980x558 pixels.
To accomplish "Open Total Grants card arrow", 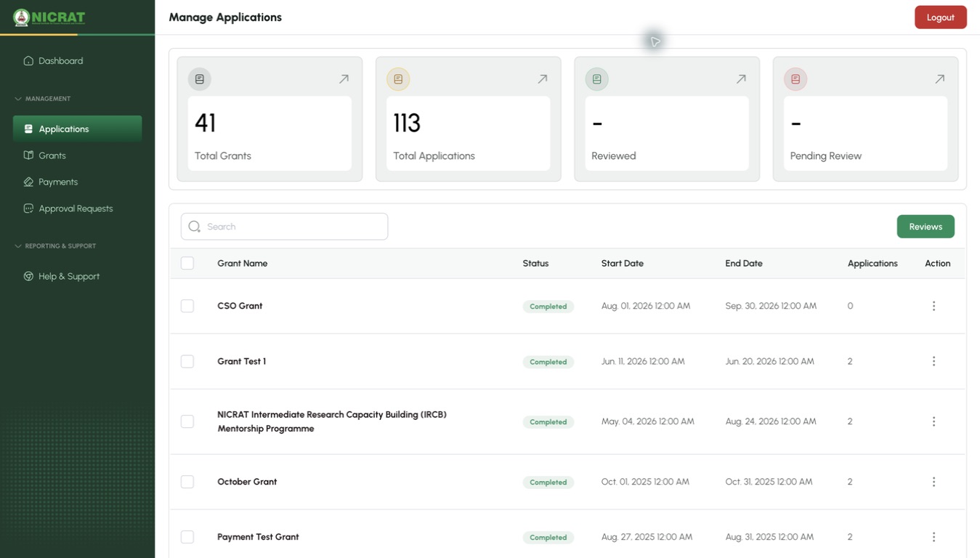I will pos(344,79).
